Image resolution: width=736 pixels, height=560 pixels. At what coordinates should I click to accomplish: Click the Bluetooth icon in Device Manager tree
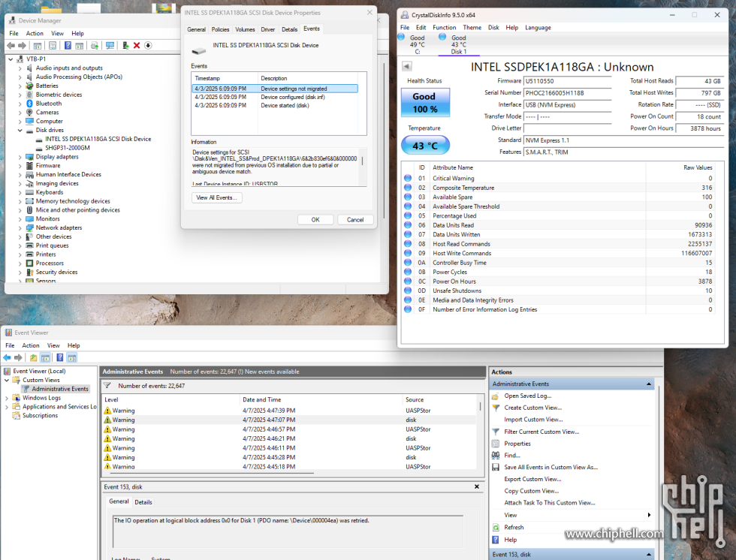(29, 104)
